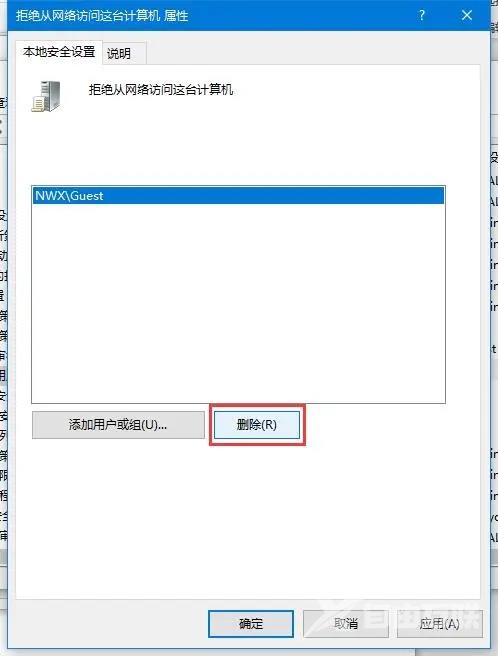Click the 拒绝从网络访问这台计算机 policy label
The image size is (498, 656).
pyautogui.click(x=161, y=90)
